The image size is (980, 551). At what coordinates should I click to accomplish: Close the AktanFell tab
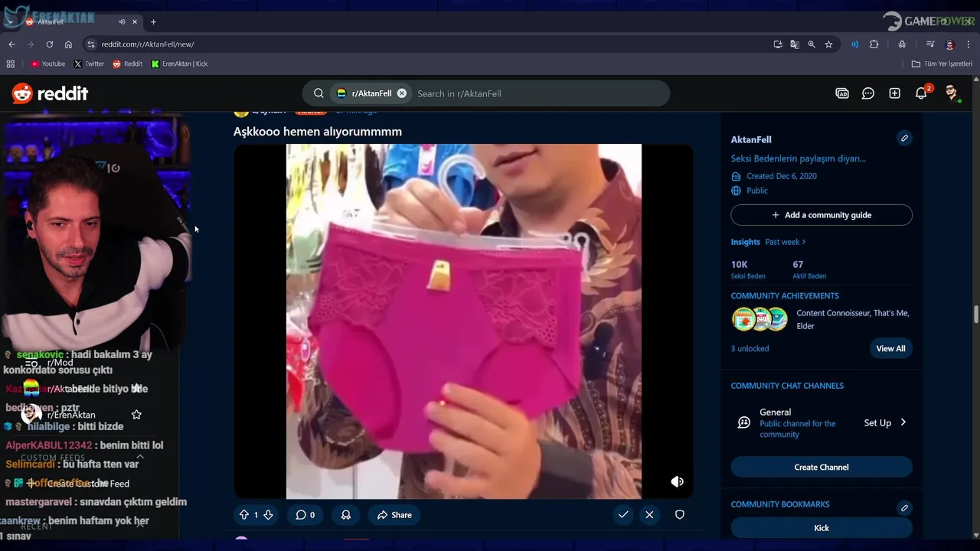136,22
